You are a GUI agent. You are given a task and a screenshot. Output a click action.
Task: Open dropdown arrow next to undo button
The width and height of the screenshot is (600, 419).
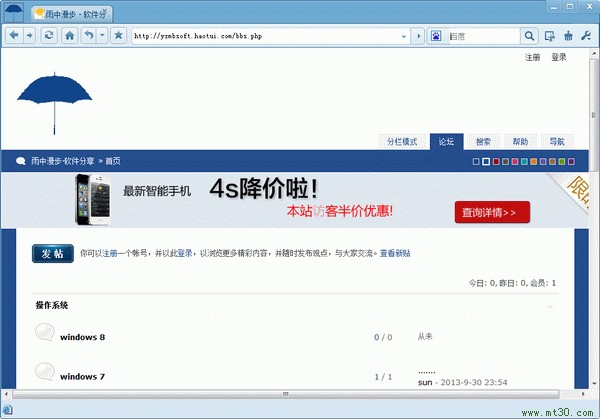click(x=101, y=36)
